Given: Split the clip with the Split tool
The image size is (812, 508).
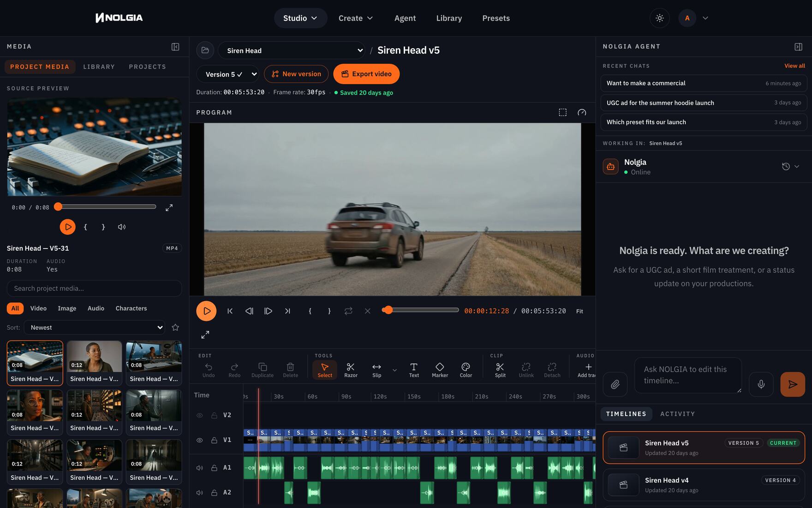Looking at the screenshot, I should click(500, 370).
